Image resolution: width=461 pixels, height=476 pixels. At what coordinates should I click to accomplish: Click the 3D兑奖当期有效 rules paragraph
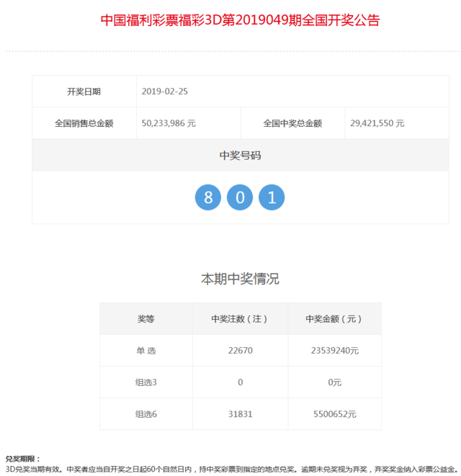point(232,470)
